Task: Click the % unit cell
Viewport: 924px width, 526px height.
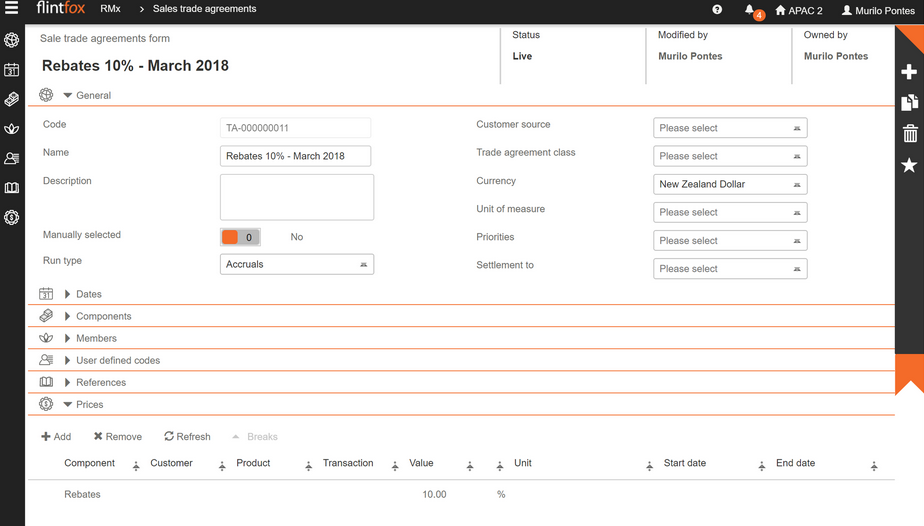Action: point(501,494)
